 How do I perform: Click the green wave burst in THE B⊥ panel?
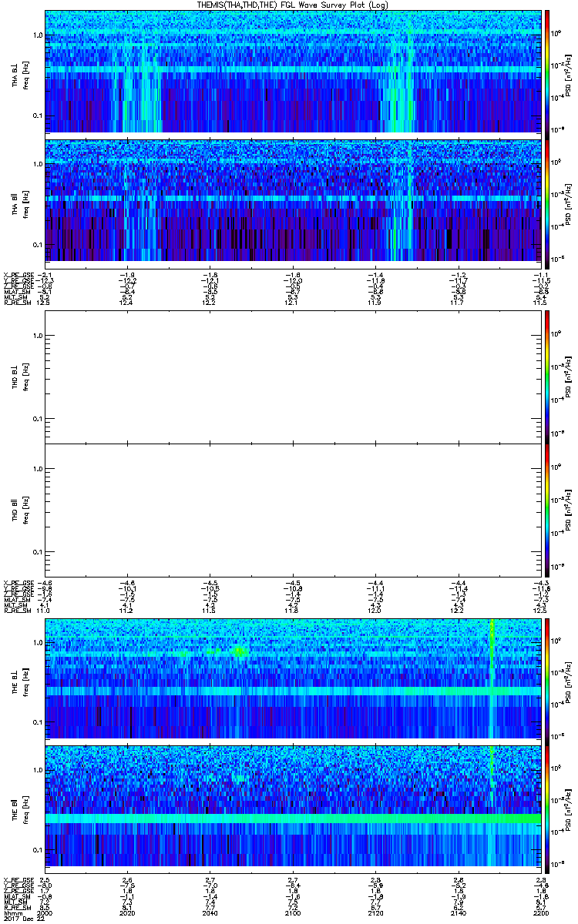[x=240, y=652]
